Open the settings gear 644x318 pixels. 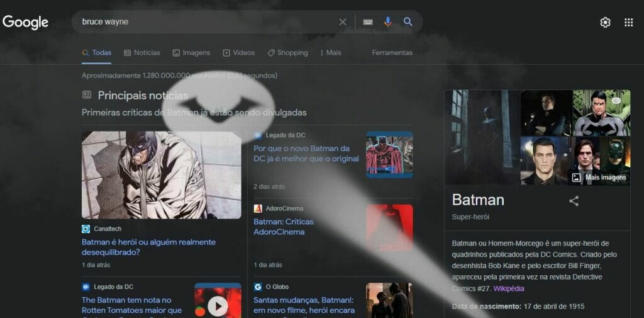[605, 23]
